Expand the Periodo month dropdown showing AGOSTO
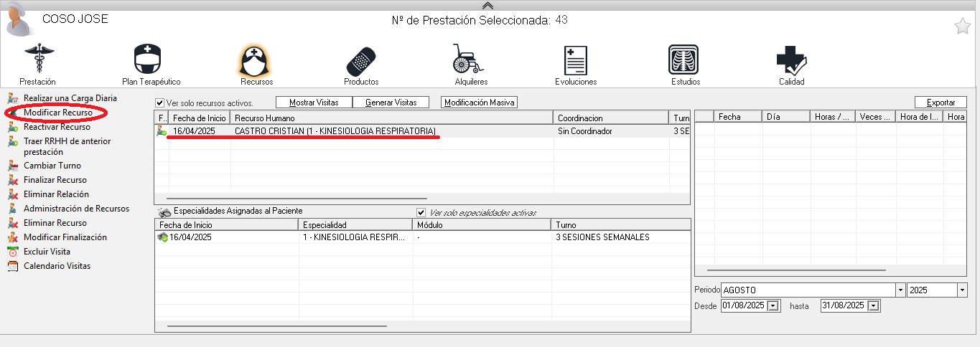Viewport: 980px width, 347px height. click(900, 290)
